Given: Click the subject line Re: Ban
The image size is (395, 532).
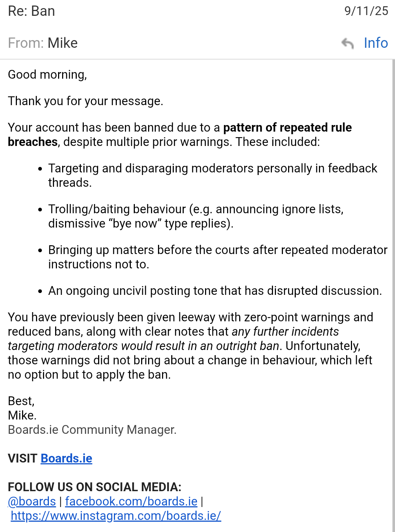Looking at the screenshot, I should pos(32,11).
